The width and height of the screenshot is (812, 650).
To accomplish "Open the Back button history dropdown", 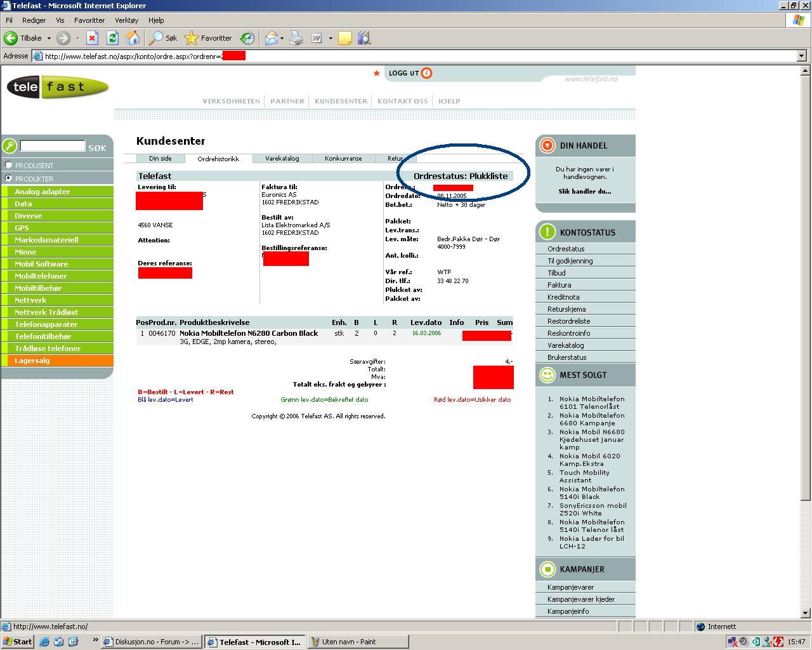I will [x=49, y=38].
